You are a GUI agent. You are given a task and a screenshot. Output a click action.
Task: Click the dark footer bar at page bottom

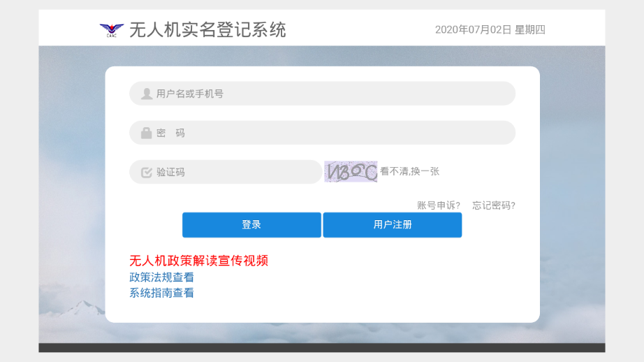[x=321, y=347]
